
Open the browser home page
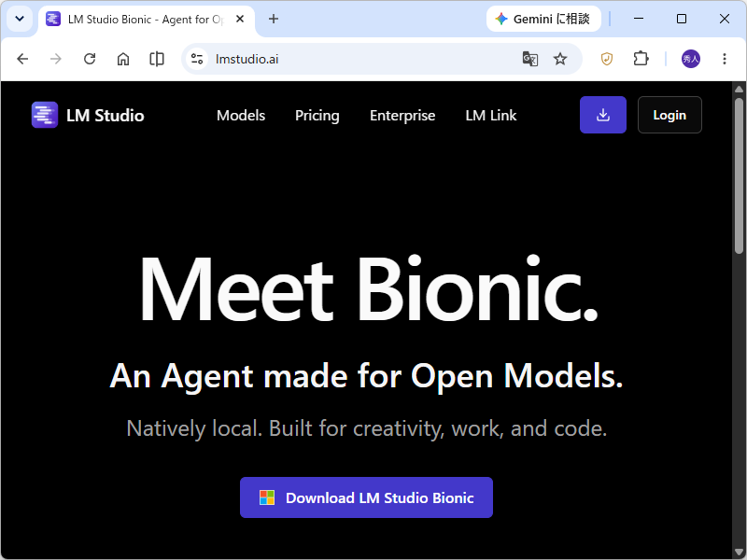[x=123, y=59]
